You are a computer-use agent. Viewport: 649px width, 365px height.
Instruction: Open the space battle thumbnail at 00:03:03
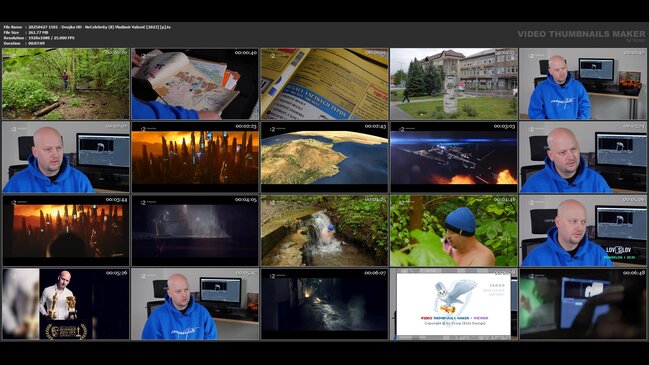(x=454, y=157)
